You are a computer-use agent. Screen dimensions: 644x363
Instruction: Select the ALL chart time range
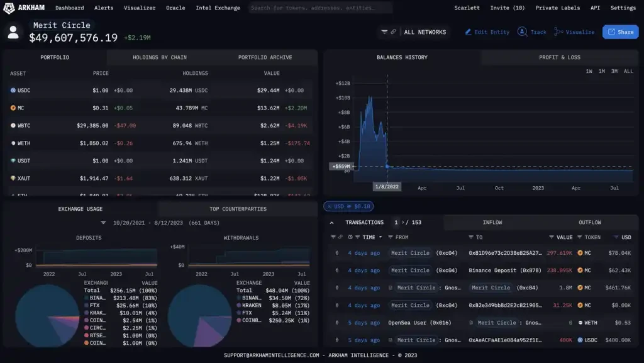click(x=628, y=71)
